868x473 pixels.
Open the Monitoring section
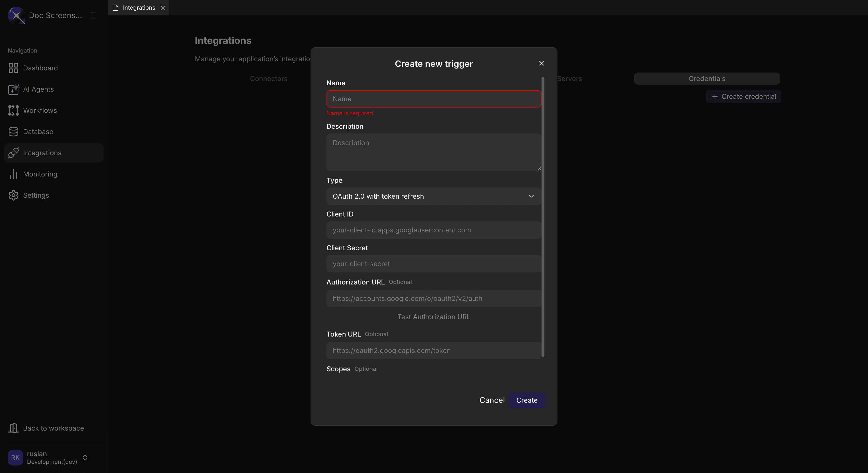(x=40, y=174)
